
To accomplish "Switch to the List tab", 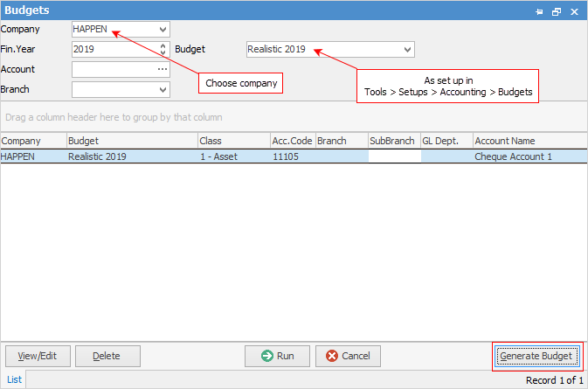I will [x=14, y=379].
